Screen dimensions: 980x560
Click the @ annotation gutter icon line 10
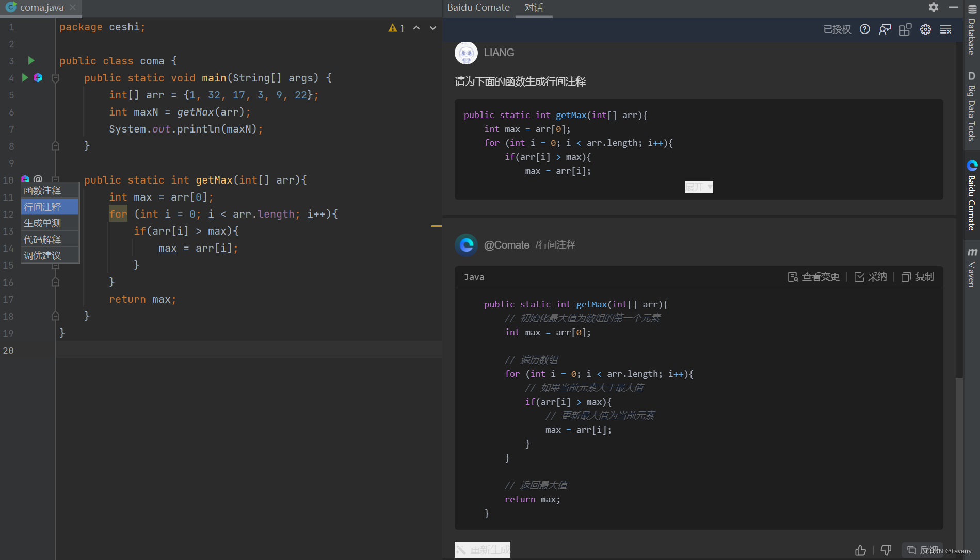click(x=38, y=178)
